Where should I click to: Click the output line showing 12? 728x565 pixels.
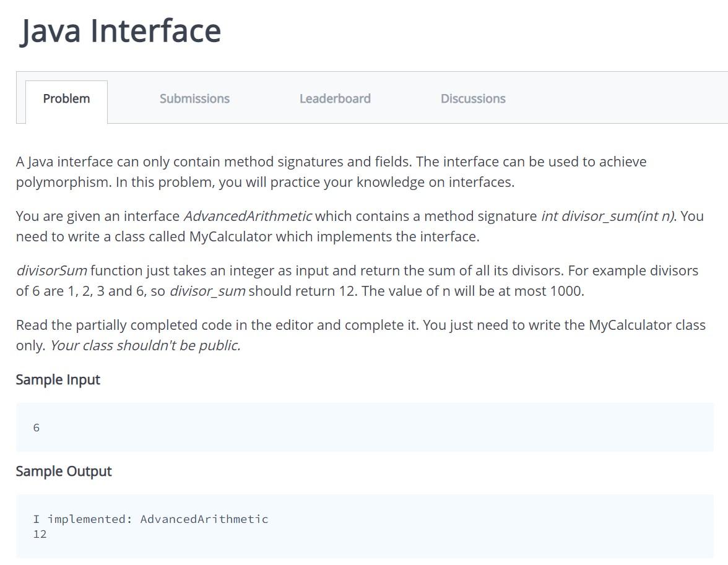(x=40, y=533)
